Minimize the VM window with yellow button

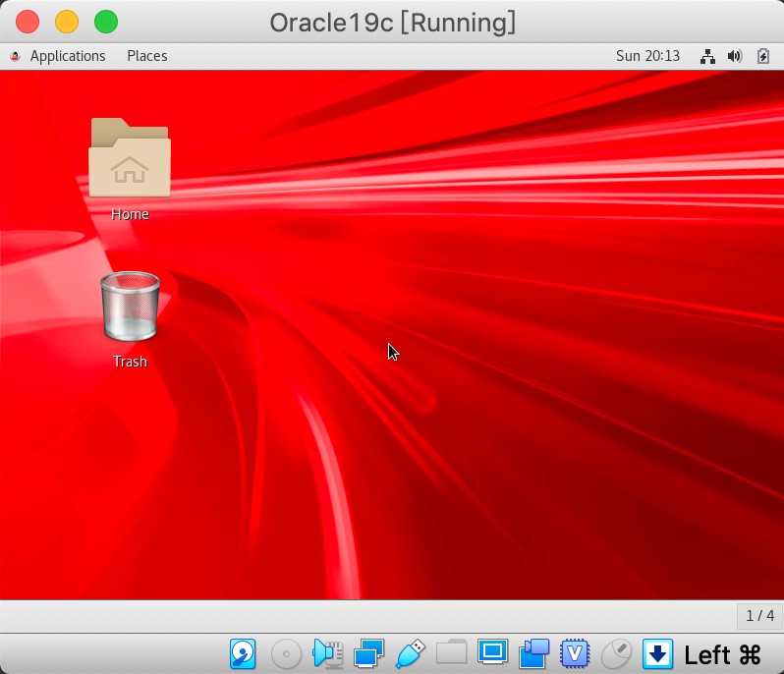[67, 22]
